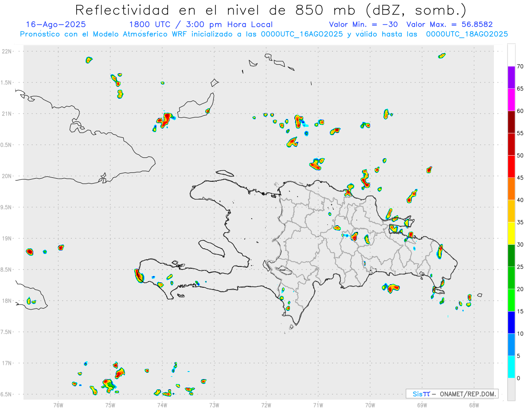
Task: Click the latitude label '20N'
Action: coord(7,176)
